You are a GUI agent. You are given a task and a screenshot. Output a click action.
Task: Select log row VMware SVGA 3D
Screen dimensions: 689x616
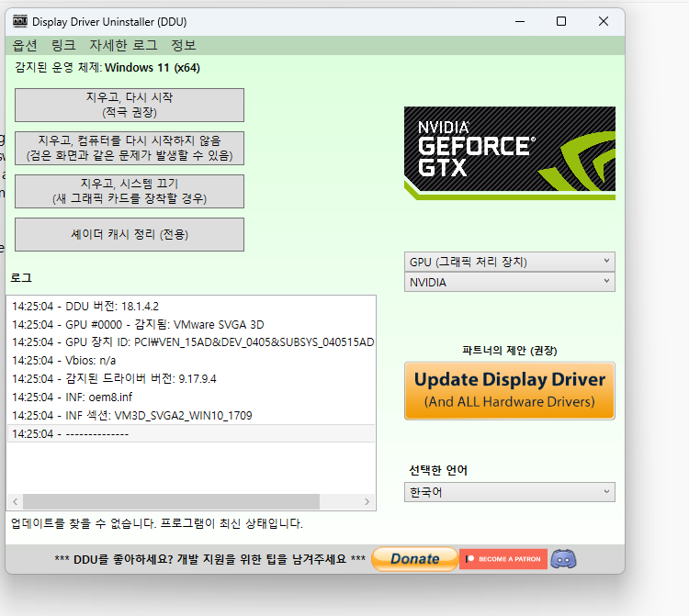point(191,324)
